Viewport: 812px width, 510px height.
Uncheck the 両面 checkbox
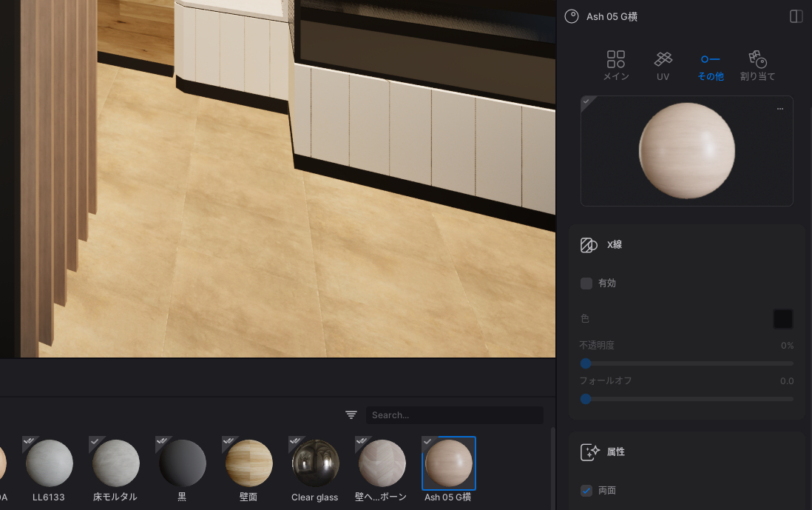point(586,490)
